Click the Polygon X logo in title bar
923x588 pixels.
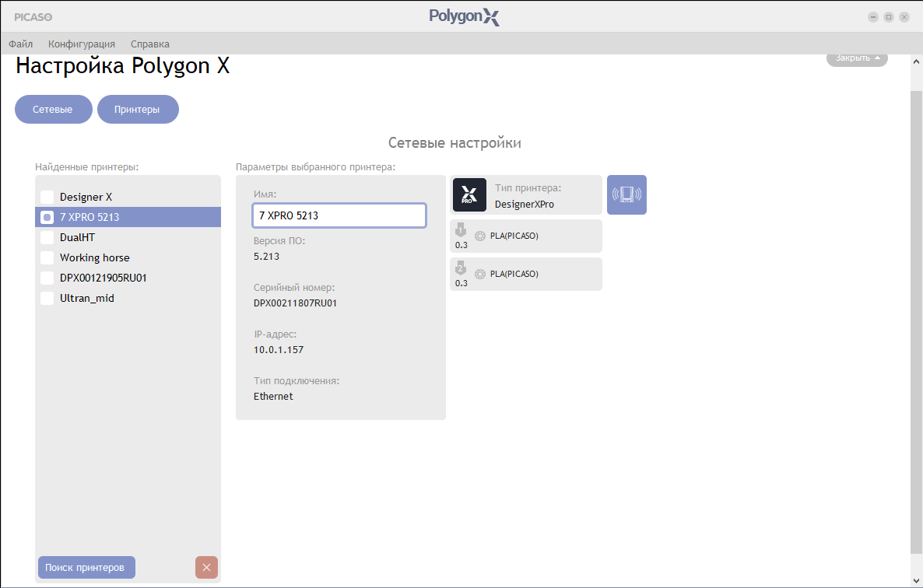[464, 16]
